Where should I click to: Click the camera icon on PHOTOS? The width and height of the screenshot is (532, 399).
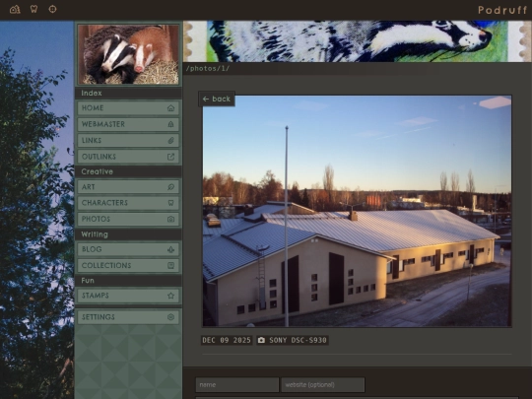[x=170, y=219]
